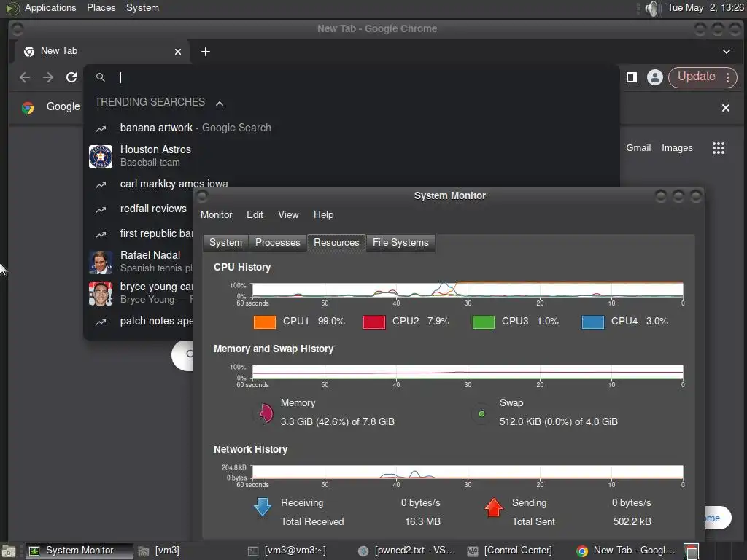Click the CPU2 red color swatch
The image size is (747, 560).
tap(374, 322)
